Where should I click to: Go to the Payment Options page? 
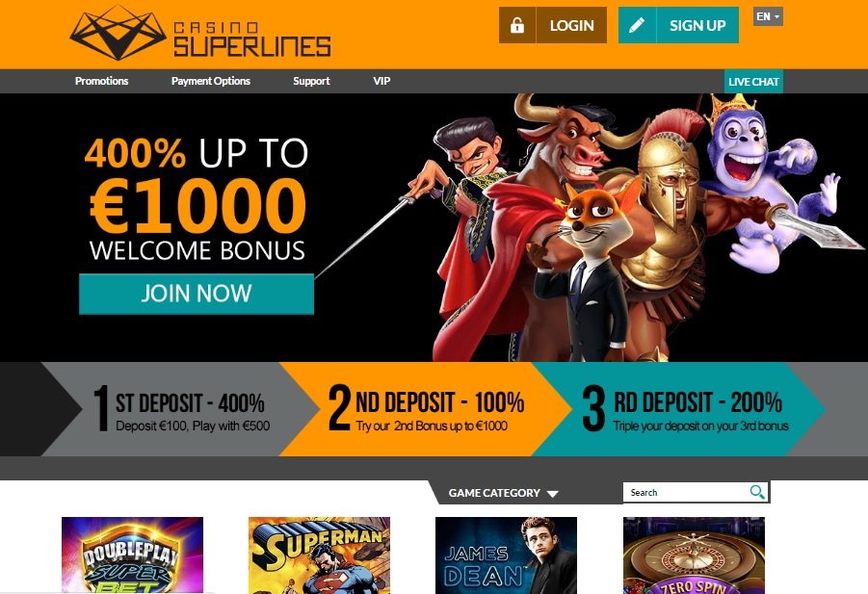click(x=210, y=81)
